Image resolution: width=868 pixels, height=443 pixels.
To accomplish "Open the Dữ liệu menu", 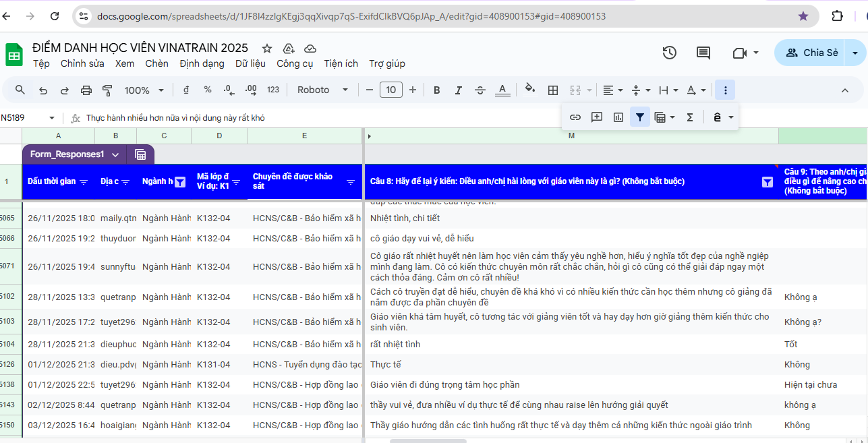I will tap(250, 63).
